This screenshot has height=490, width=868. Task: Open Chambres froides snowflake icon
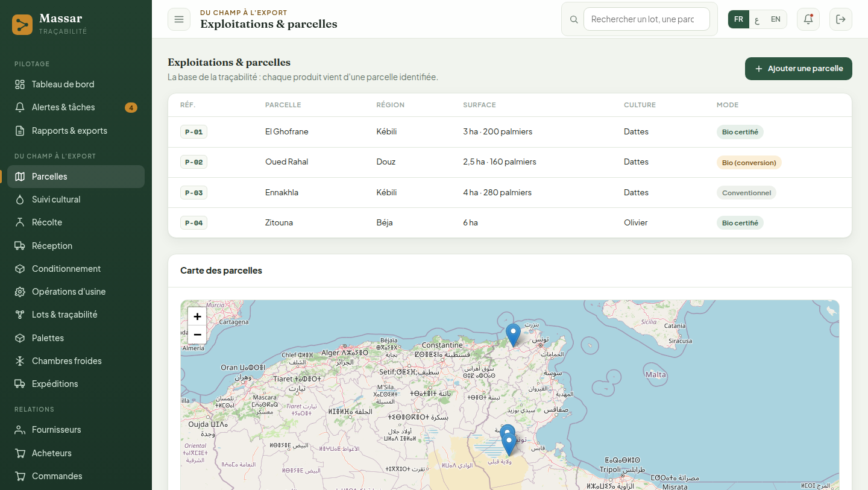20,361
